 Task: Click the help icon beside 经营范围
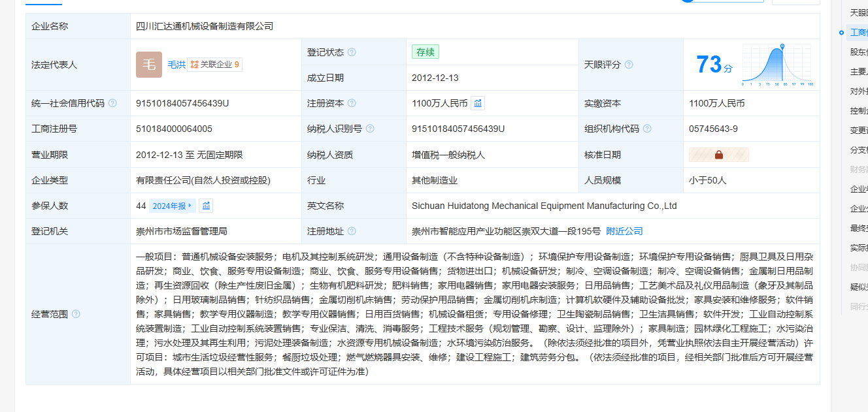[76, 314]
